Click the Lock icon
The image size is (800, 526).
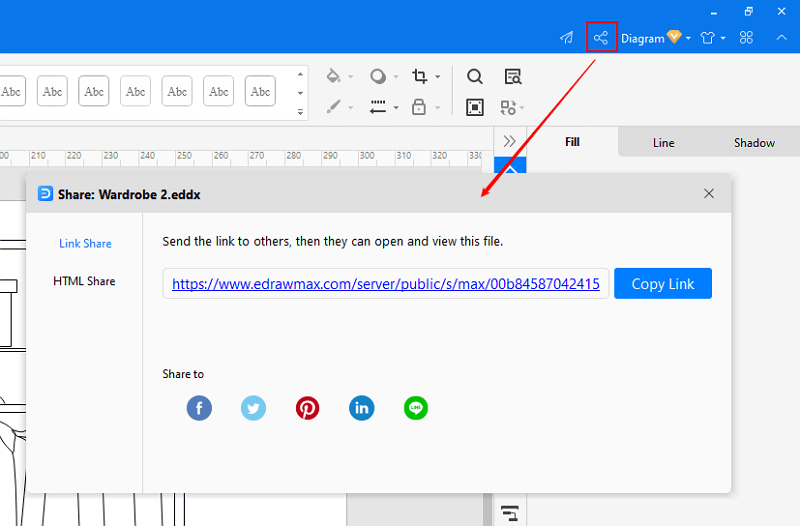pyautogui.click(x=419, y=107)
